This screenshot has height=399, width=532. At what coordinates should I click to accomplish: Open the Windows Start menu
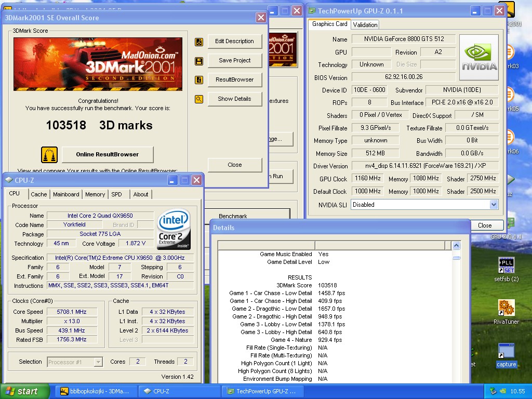pyautogui.click(x=24, y=391)
